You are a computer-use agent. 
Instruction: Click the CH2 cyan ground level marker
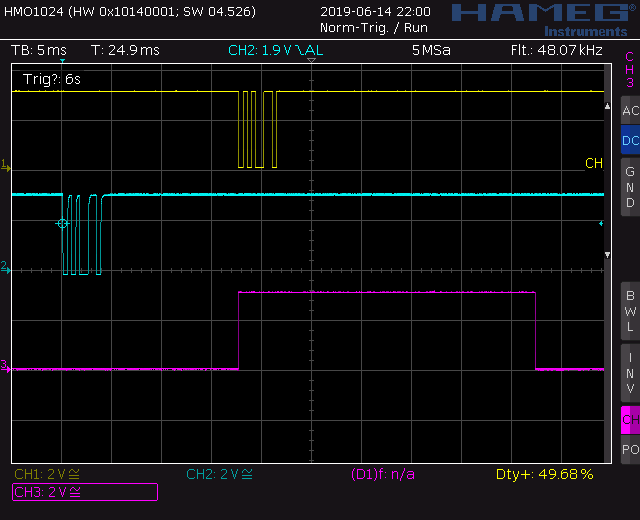coord(5,267)
